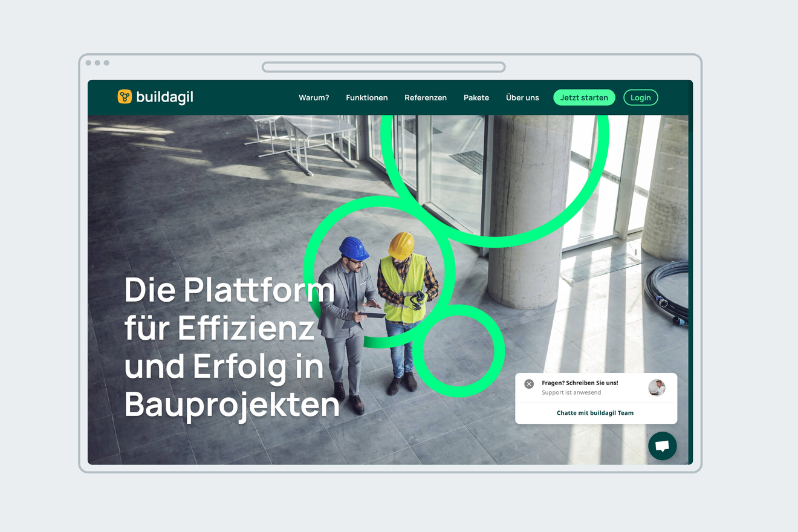This screenshot has height=532, width=798.
Task: Go to the Funktionen section
Action: 367,97
